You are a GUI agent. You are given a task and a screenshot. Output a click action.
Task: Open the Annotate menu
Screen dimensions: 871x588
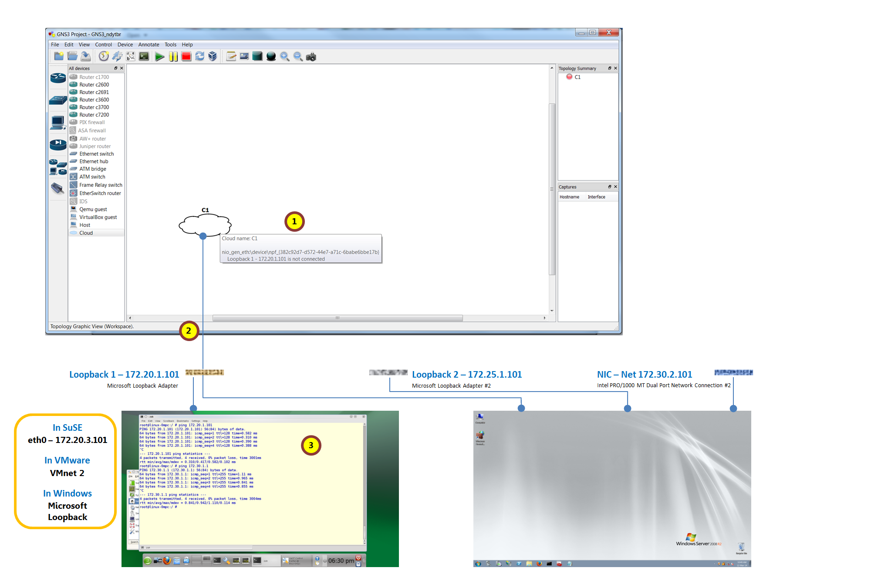pos(149,44)
